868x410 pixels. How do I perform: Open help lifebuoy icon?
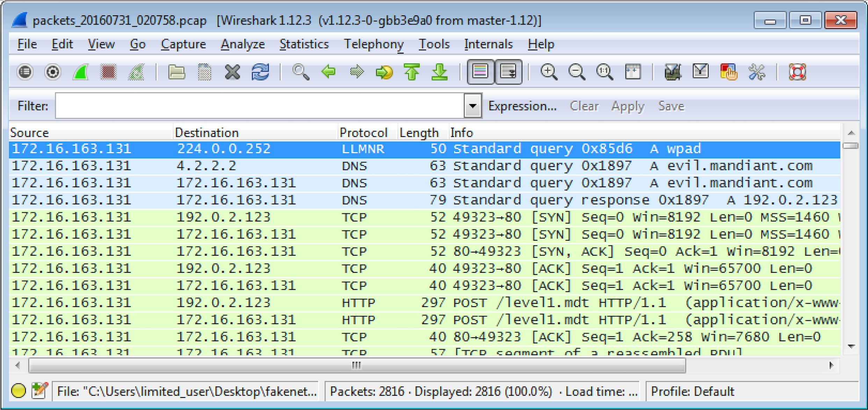coord(797,72)
